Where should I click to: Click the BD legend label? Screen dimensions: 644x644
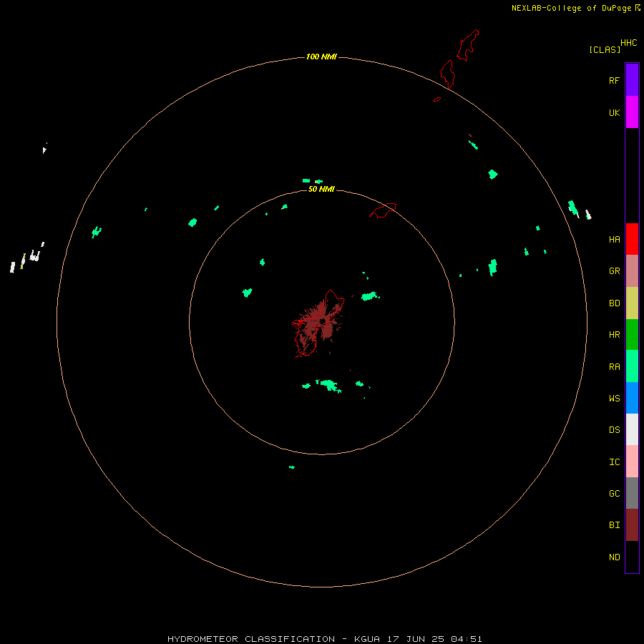point(614,303)
